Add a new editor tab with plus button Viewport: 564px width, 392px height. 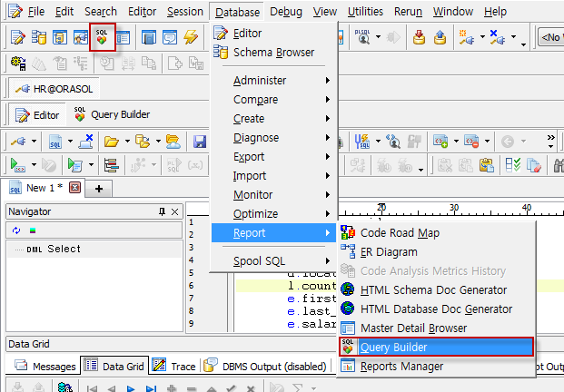pos(98,188)
